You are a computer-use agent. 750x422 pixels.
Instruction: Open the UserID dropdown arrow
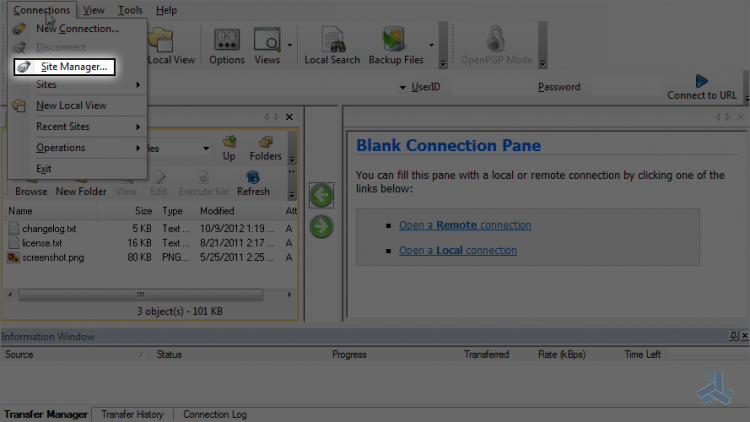402,87
